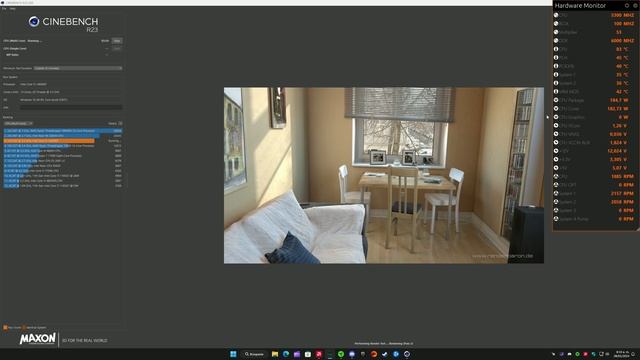Click the Info text field under Your System

point(71,107)
